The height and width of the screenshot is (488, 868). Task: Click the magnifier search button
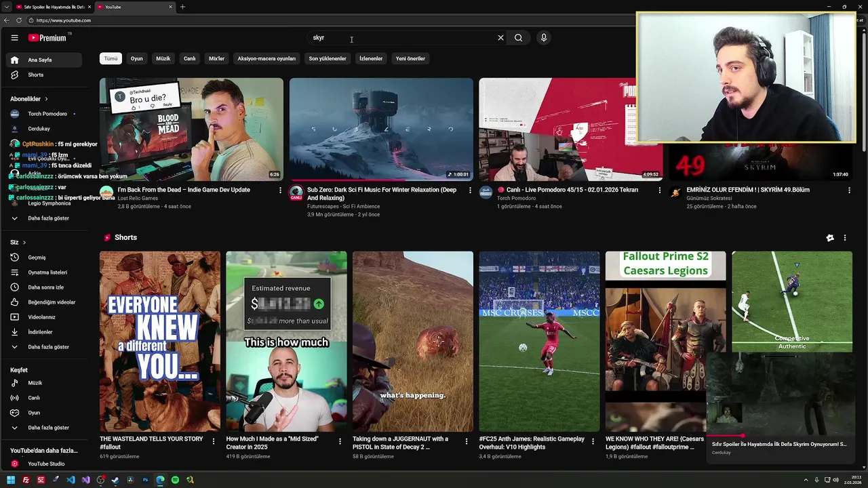[518, 38]
